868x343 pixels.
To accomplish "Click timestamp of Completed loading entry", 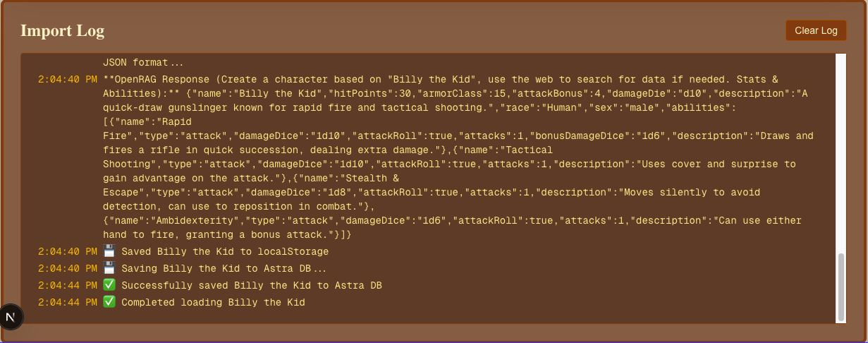I will pyautogui.click(x=68, y=302).
